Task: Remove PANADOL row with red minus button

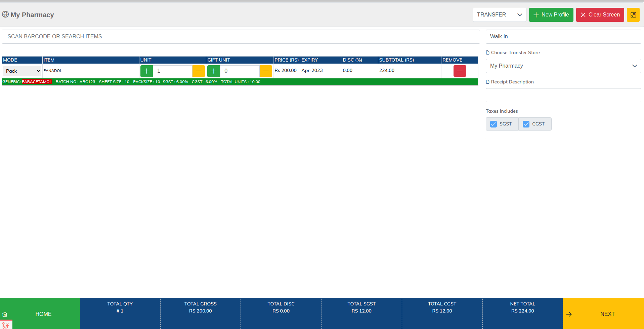Action: point(460,71)
